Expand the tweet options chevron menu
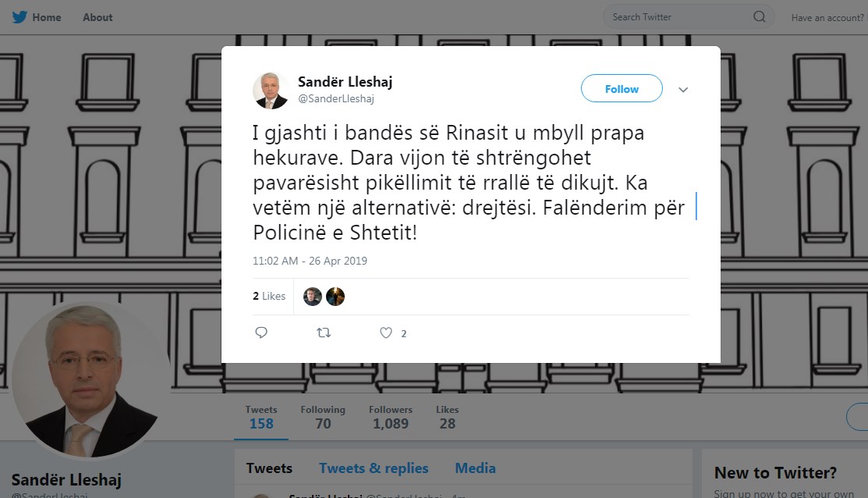Viewport: 868px width, 498px height. pos(683,89)
